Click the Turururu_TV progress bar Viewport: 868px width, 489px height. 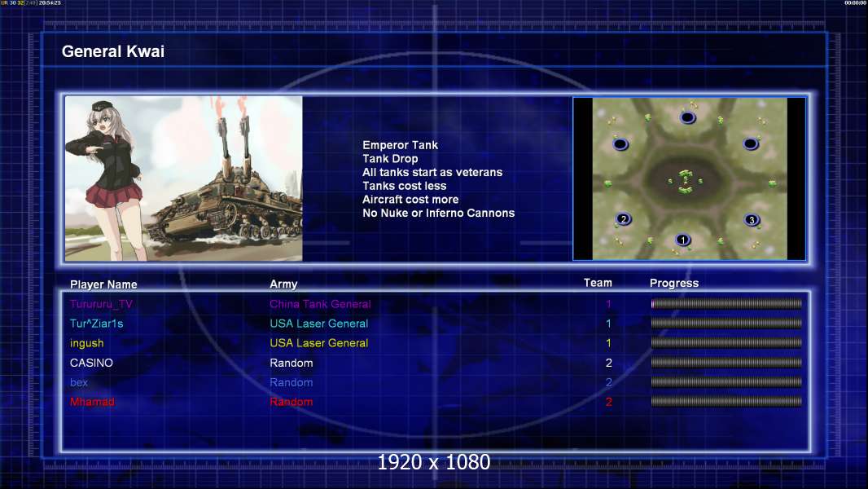[x=726, y=304]
